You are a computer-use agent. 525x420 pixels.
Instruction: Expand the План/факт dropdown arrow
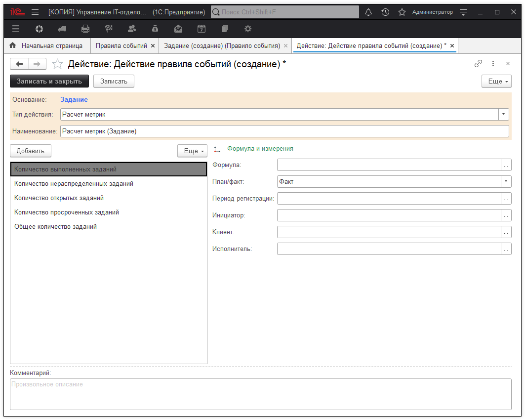click(506, 182)
